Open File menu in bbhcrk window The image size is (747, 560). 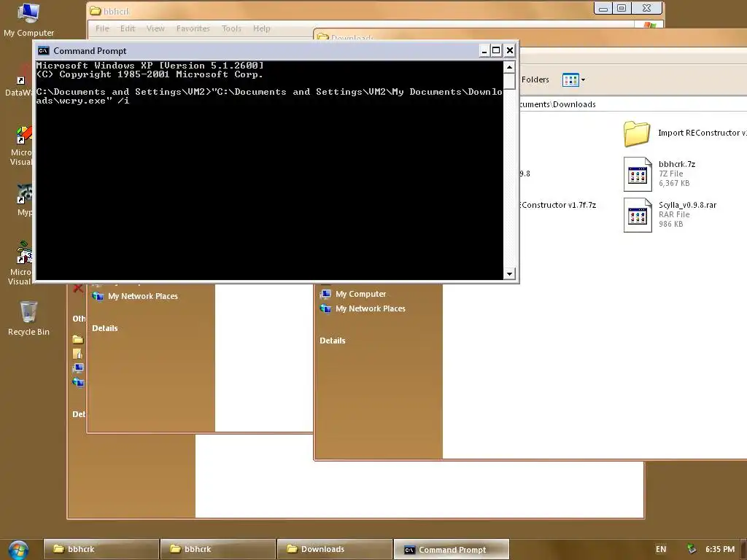pyautogui.click(x=102, y=28)
